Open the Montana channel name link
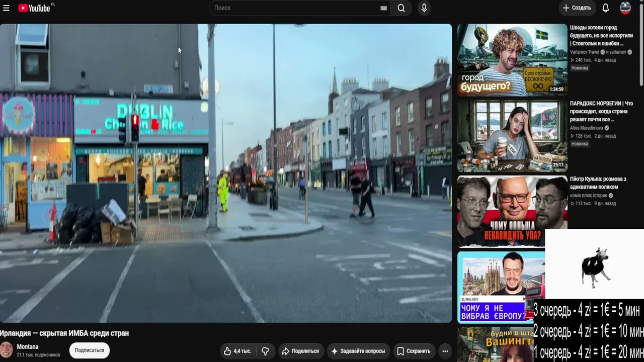Image resolution: width=644 pixels, height=362 pixels. 28,347
